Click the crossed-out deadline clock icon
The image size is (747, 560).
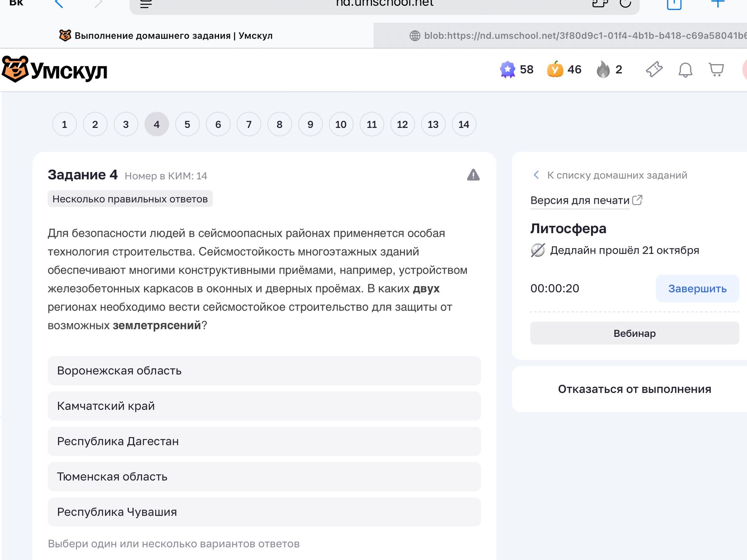538,250
